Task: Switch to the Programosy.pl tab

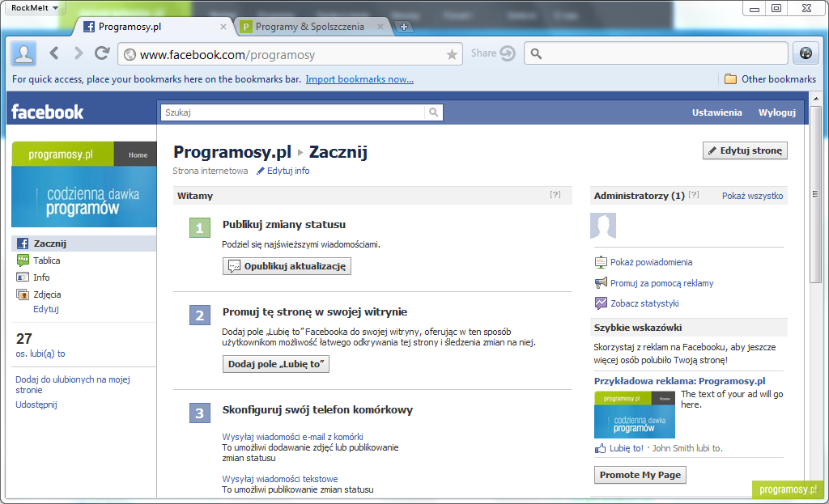Action: click(153, 27)
